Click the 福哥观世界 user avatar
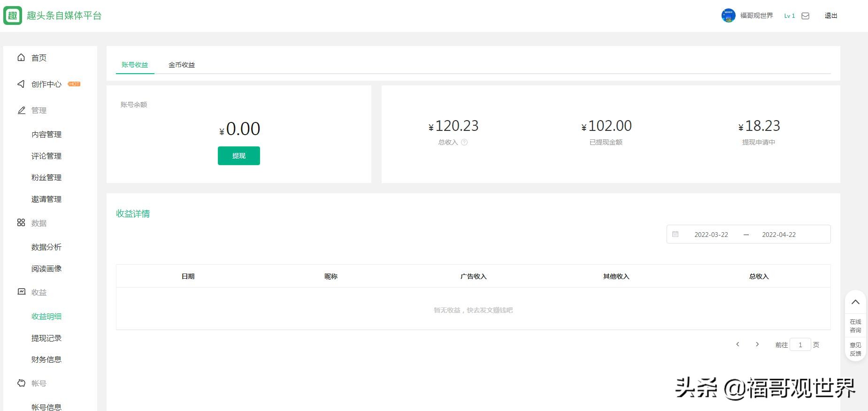Screen dimensions: 868x411 coord(728,15)
